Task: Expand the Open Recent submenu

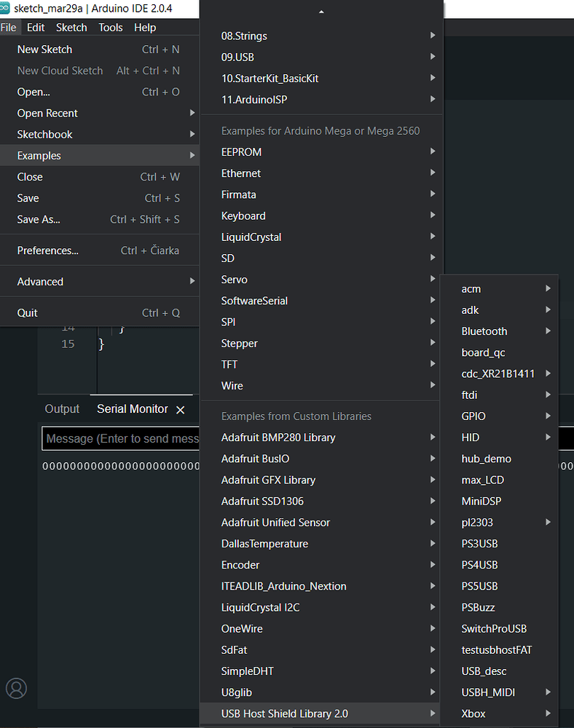Action: click(47, 113)
